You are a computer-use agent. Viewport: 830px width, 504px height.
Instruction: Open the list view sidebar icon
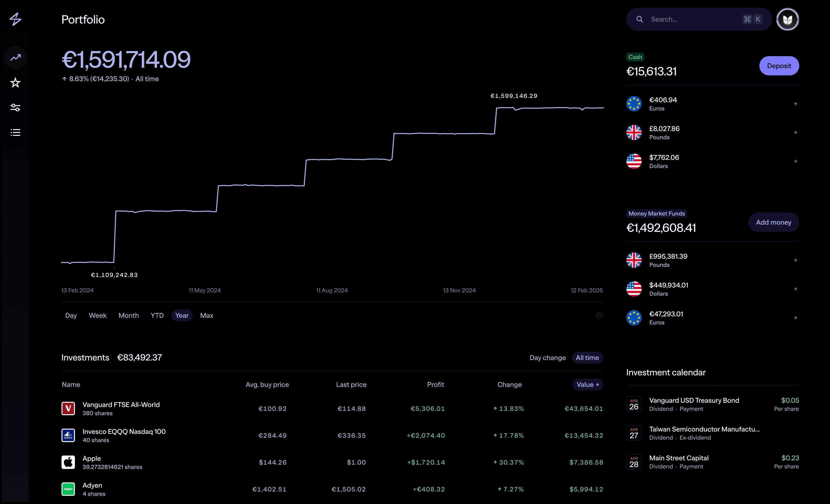click(15, 132)
